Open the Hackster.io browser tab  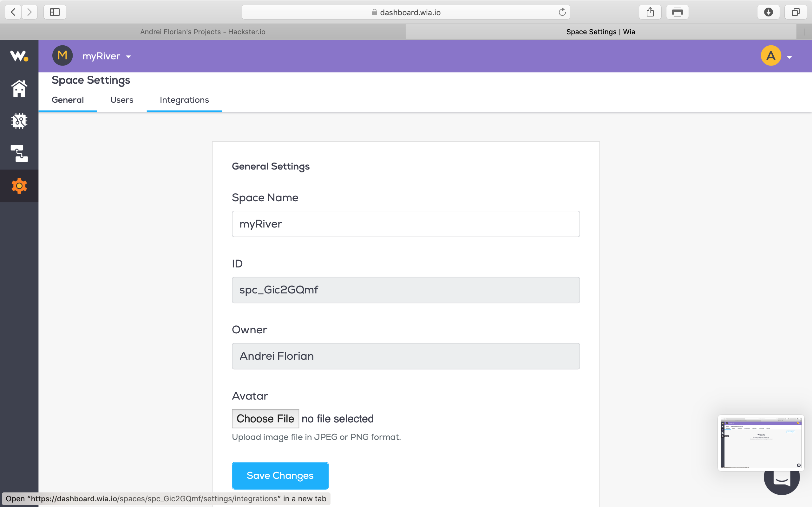point(203,32)
